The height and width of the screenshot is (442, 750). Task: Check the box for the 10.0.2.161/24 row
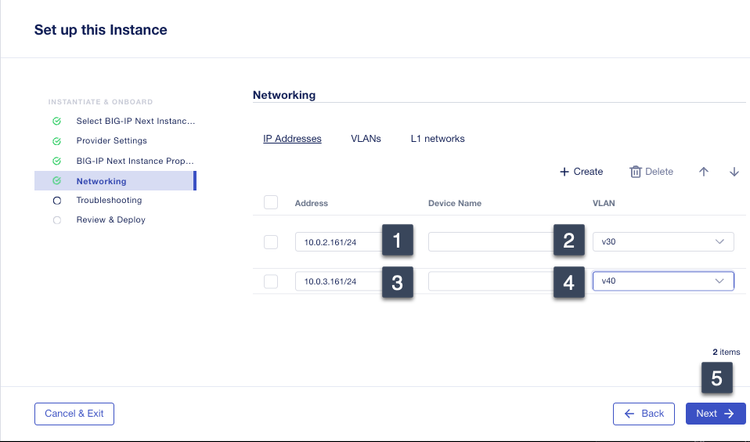(271, 242)
